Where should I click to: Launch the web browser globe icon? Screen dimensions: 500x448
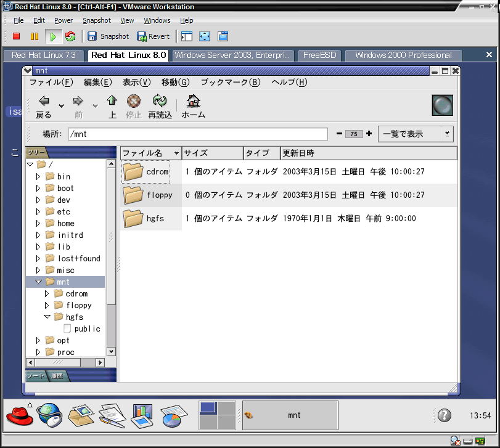coord(50,415)
